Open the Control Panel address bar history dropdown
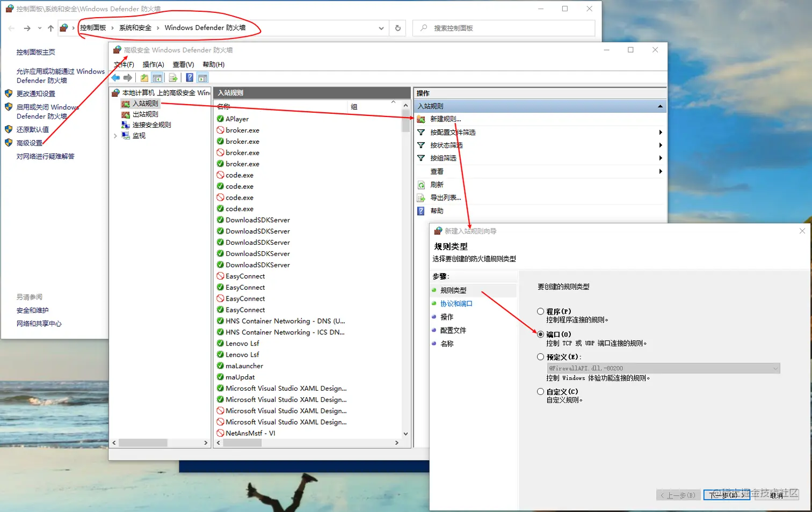Image resolution: width=812 pixels, height=512 pixels. [x=381, y=28]
